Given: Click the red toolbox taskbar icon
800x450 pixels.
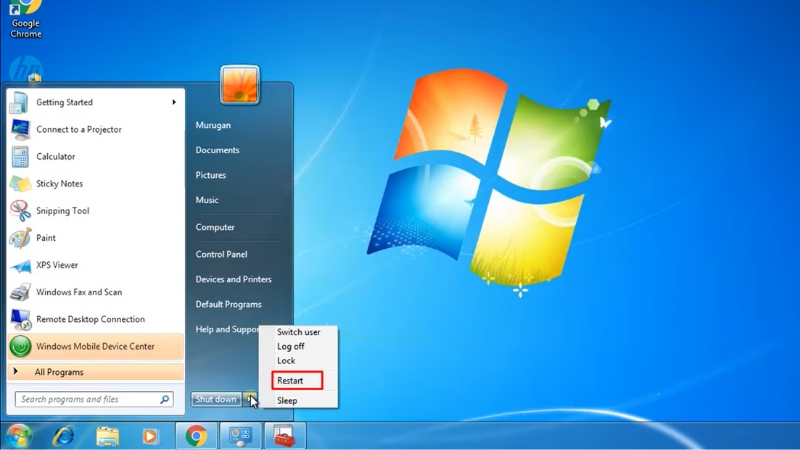Looking at the screenshot, I should pos(284,436).
